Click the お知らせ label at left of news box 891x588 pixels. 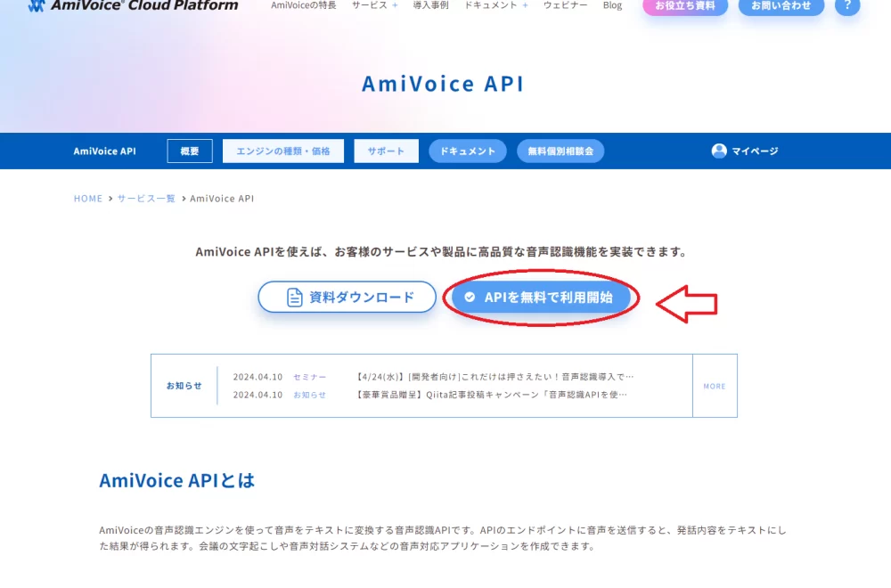click(x=184, y=386)
